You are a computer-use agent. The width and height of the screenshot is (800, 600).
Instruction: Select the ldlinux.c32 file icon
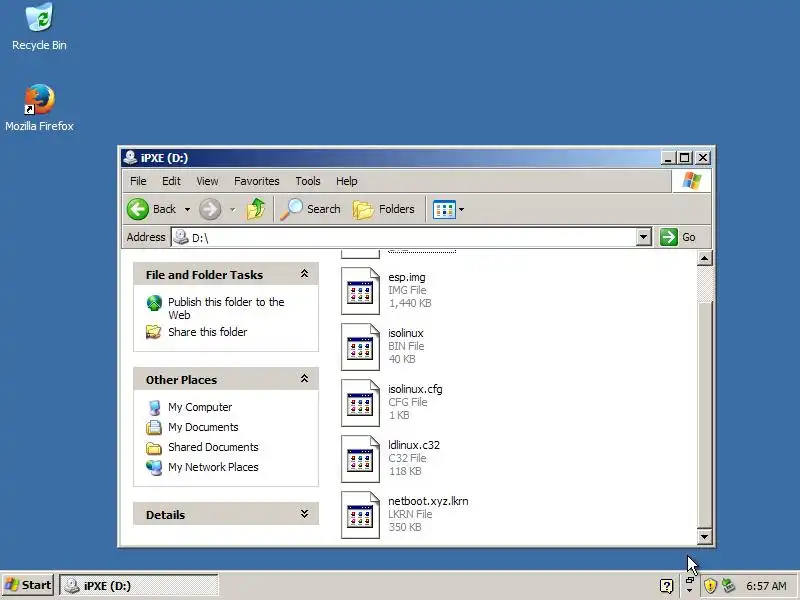tap(360, 459)
